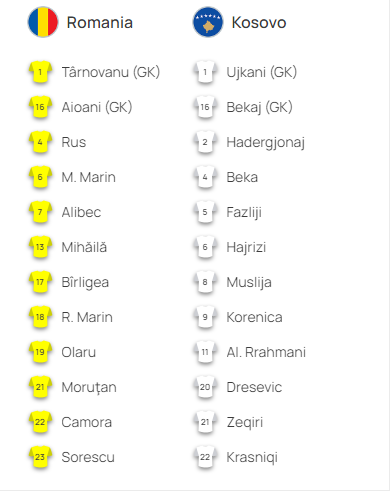Click Kosovo's white number 1 shirt
This screenshot has width=390, height=491.
[x=205, y=72]
